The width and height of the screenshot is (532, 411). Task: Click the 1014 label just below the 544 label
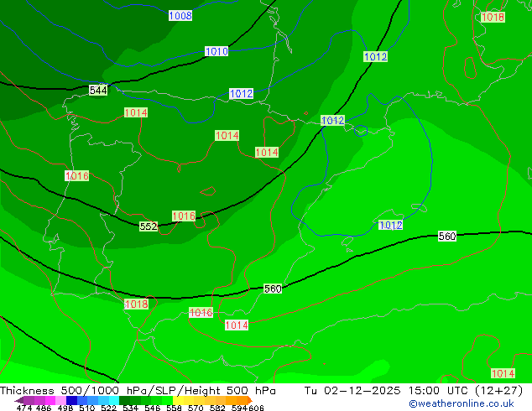[136, 112]
